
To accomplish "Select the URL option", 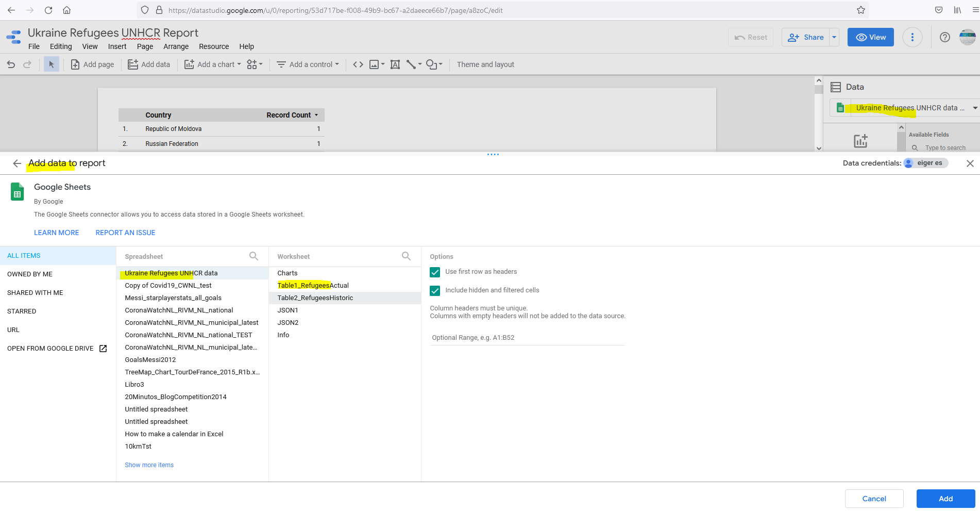I will click(58, 330).
